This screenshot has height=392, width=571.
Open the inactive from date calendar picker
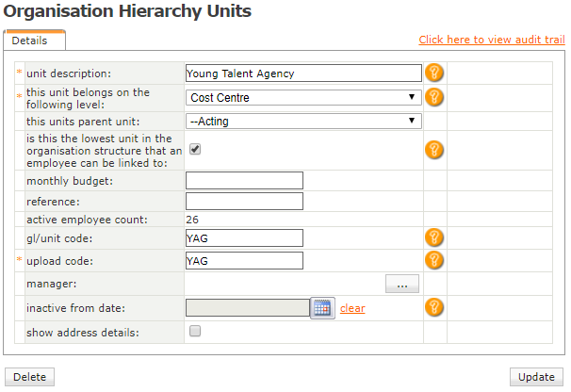322,308
